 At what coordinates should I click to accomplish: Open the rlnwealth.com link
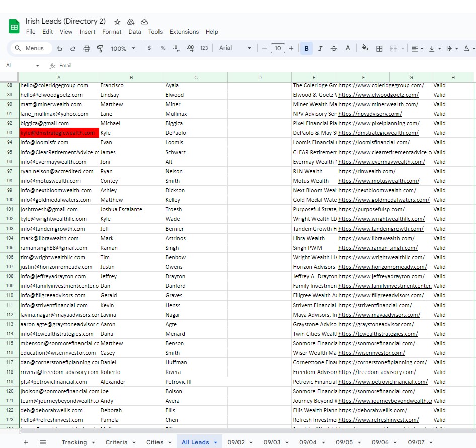[x=367, y=171]
